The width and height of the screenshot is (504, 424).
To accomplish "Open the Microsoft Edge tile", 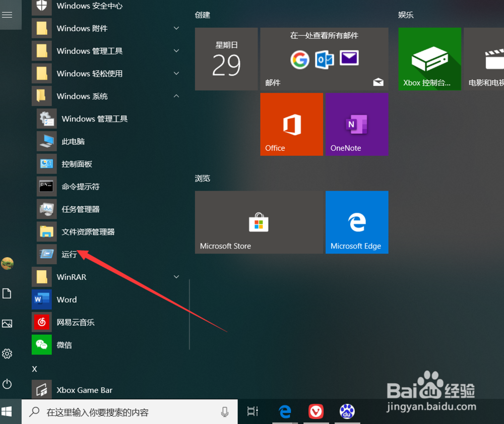I will click(357, 222).
